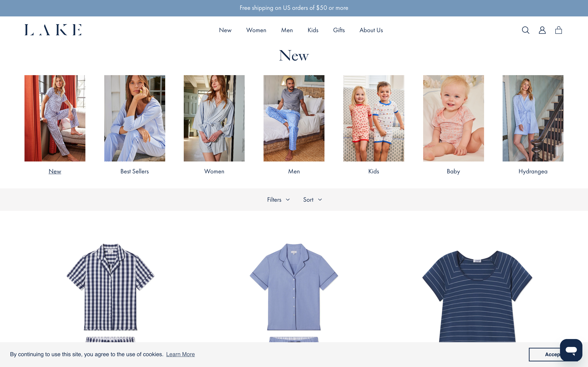Open the chat bubble widget
This screenshot has height=367, width=588.
[x=571, y=350]
